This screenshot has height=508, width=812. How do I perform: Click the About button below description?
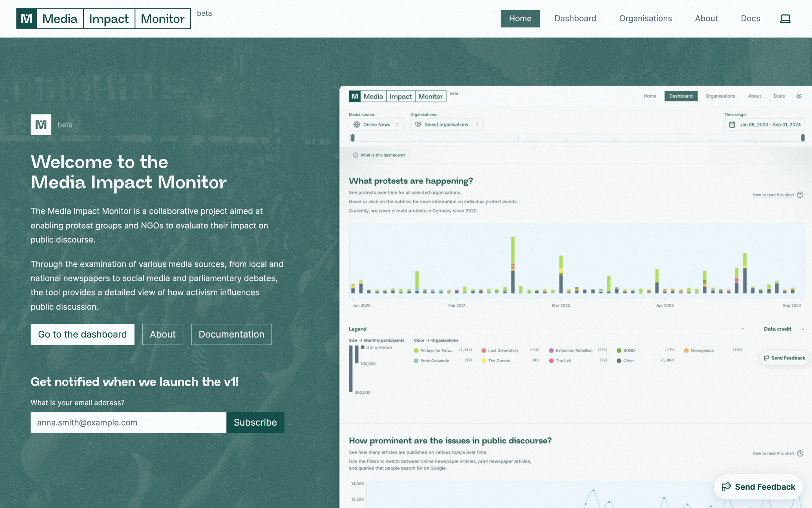pyautogui.click(x=163, y=334)
